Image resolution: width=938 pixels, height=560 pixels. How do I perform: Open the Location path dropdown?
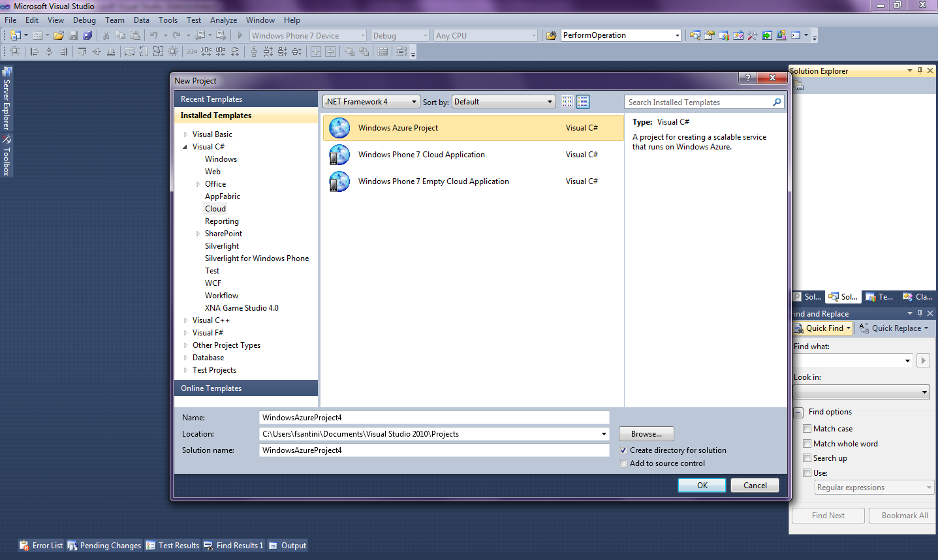tap(604, 434)
